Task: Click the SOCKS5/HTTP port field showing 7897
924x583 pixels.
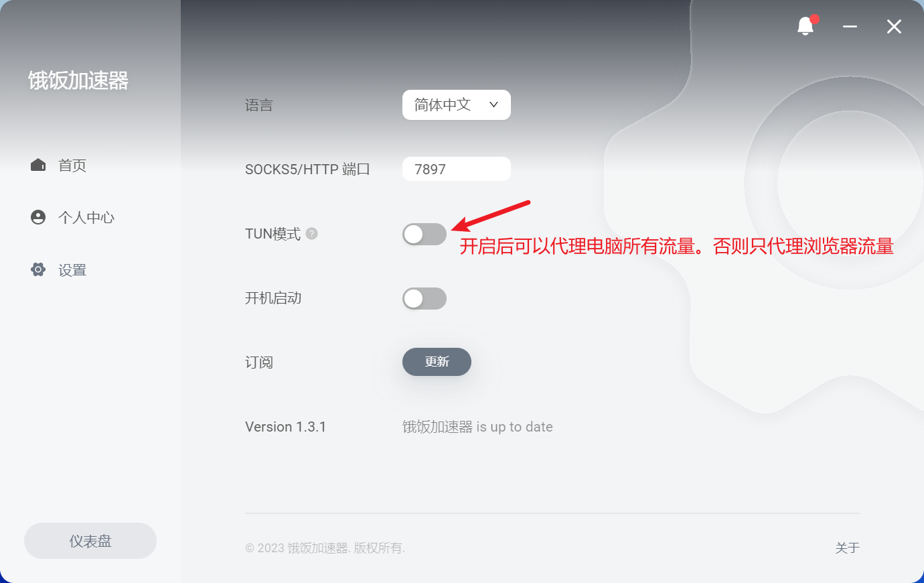Action: 457,169
